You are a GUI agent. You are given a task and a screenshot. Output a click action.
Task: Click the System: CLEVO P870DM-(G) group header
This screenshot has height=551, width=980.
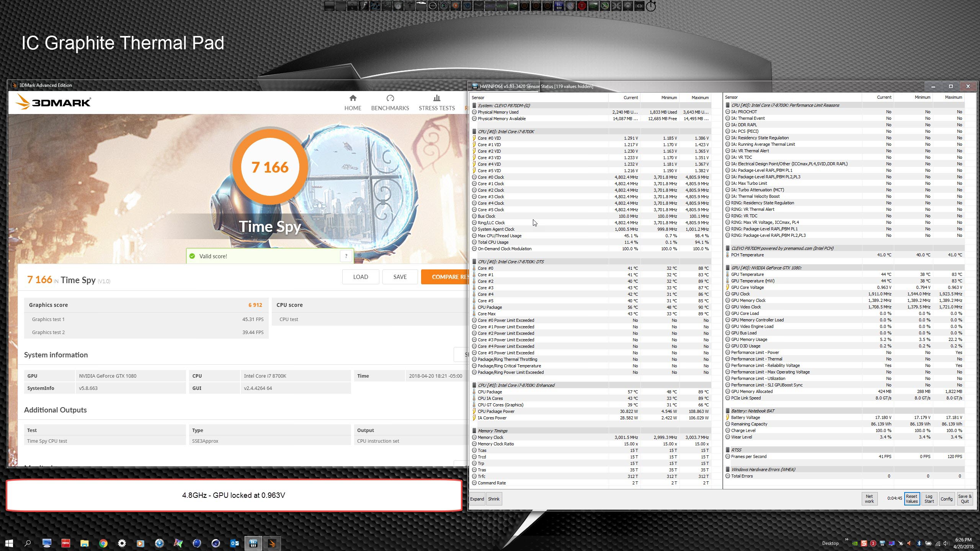pos(591,106)
